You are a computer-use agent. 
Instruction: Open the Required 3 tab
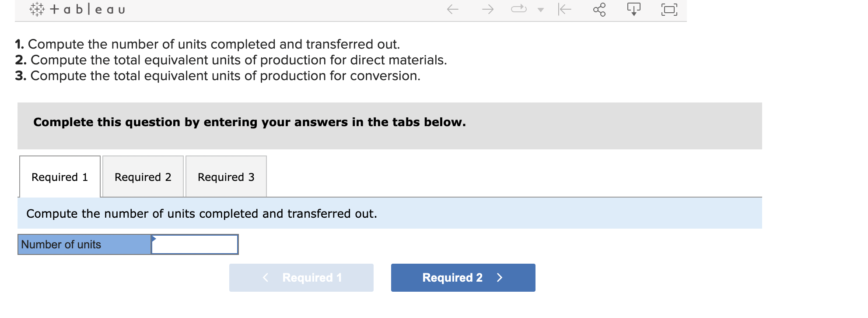[226, 177]
